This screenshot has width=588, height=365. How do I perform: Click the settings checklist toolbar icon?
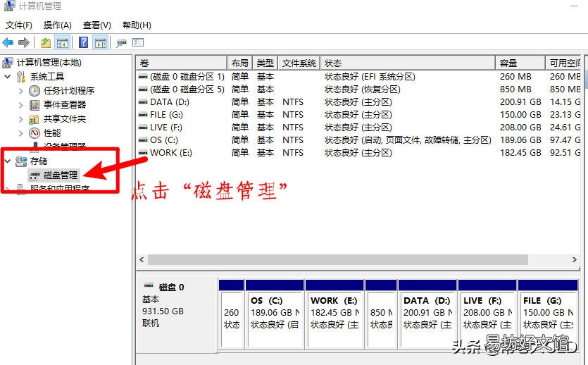(138, 42)
